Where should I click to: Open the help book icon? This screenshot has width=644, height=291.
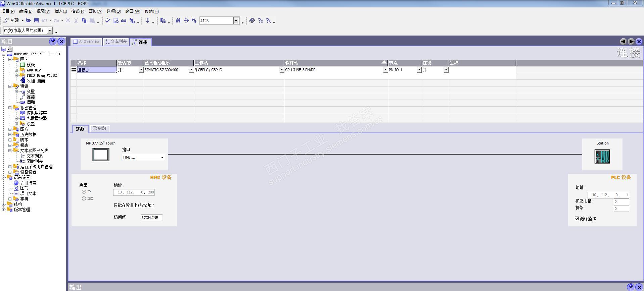252,20
